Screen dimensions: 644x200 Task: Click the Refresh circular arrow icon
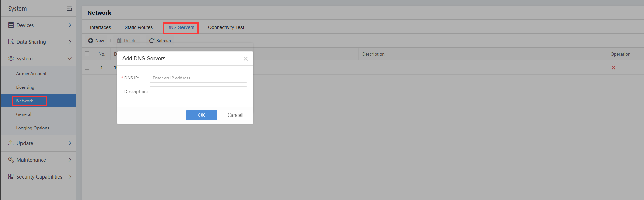[152, 41]
